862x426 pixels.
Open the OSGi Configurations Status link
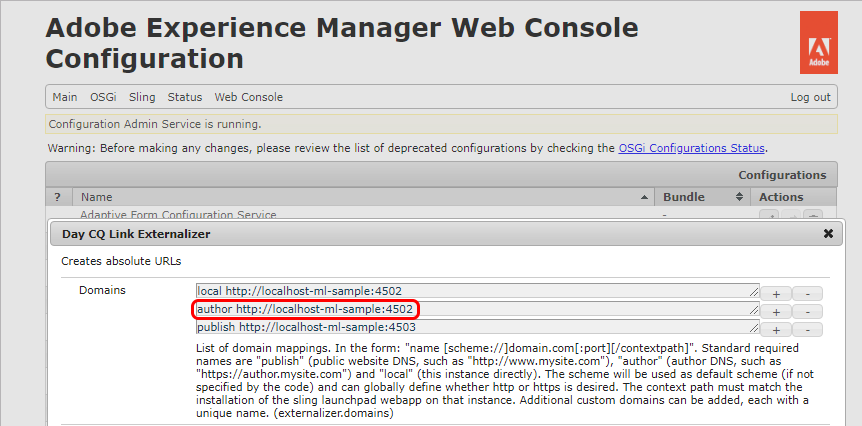tap(691, 148)
